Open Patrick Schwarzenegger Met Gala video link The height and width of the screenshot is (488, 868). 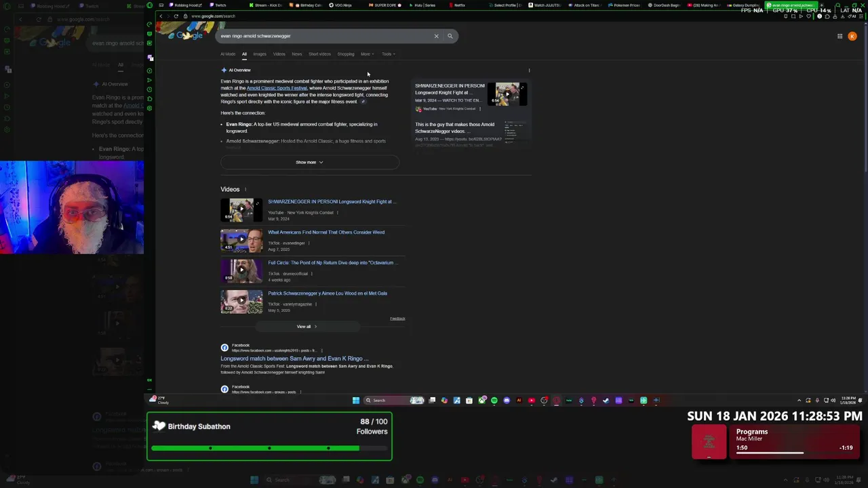click(328, 293)
